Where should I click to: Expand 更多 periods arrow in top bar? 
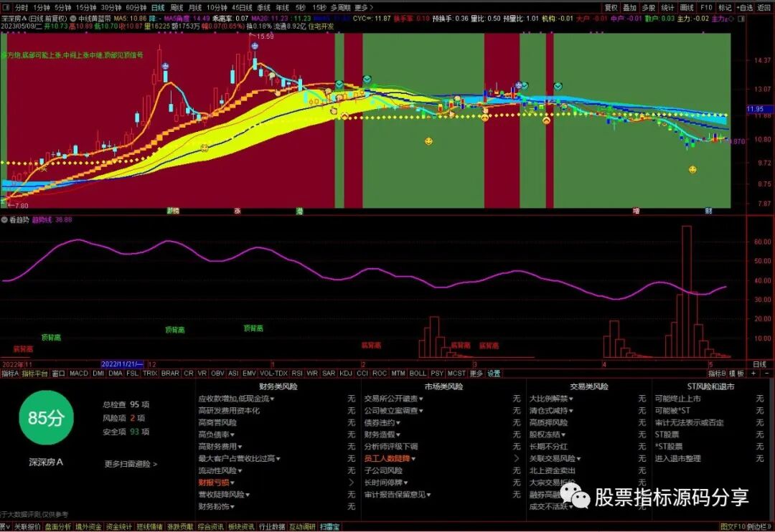pos(365,8)
